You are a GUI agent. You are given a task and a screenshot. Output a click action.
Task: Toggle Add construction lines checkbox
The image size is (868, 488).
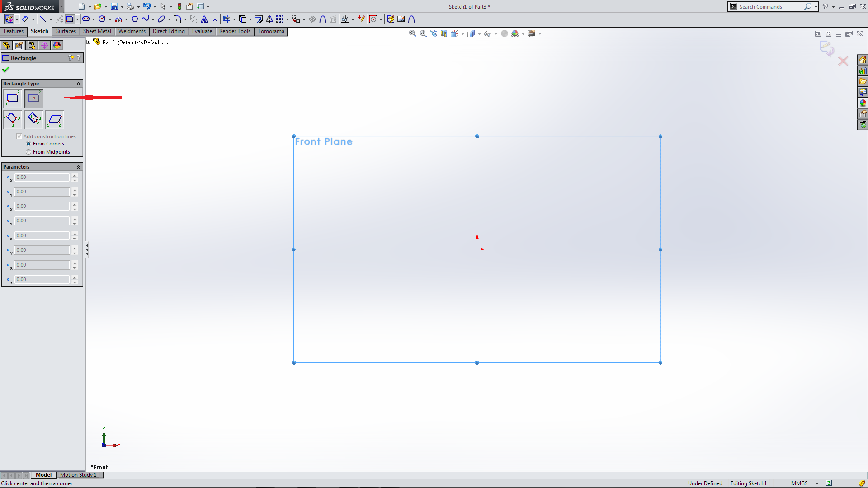pyautogui.click(x=19, y=136)
